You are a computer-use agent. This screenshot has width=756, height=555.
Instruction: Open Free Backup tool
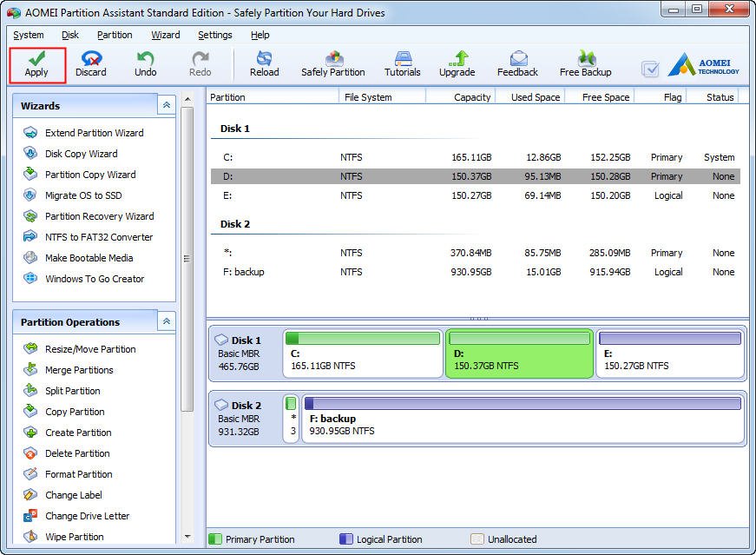585,58
